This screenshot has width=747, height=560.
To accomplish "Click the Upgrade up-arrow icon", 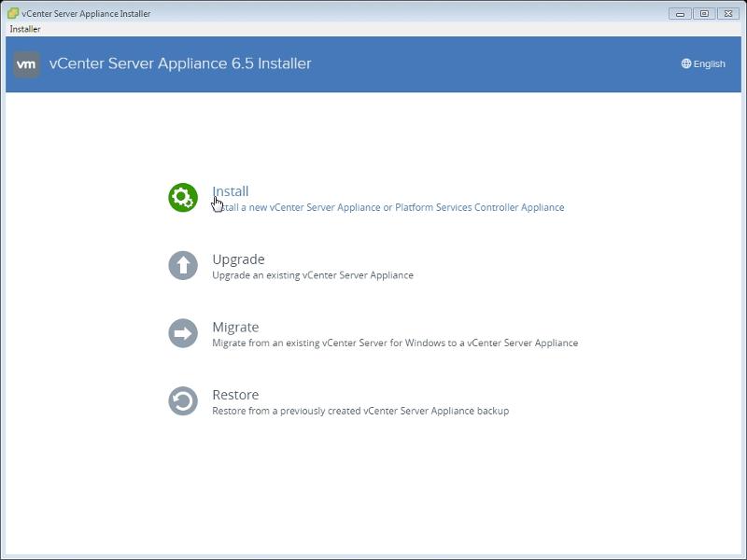I will click(183, 266).
